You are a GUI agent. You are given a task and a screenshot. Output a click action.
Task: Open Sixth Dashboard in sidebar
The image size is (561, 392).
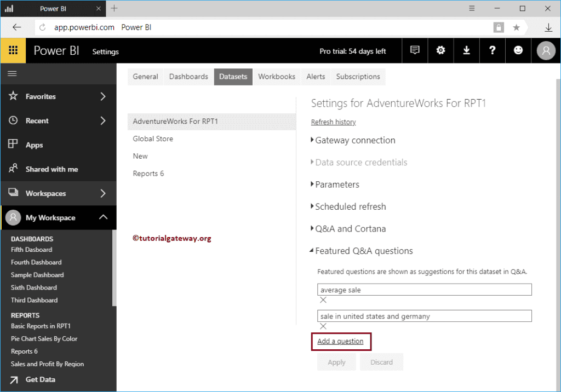pos(33,287)
